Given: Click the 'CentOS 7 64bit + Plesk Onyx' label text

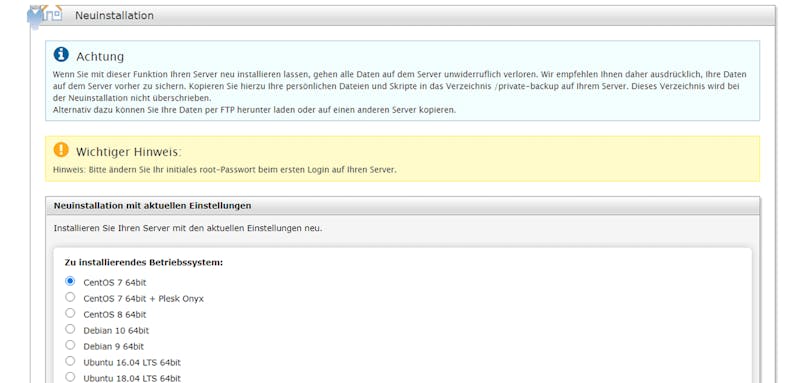Looking at the screenshot, I should click(x=143, y=298).
